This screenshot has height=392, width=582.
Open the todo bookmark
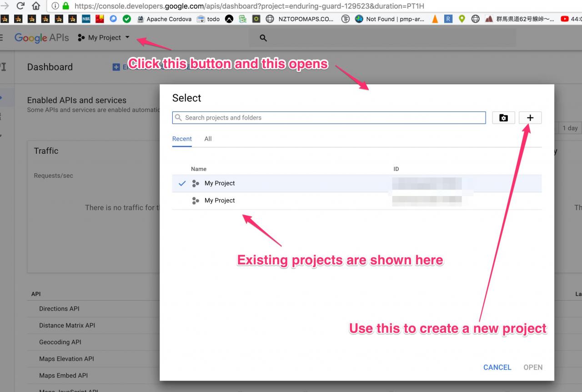click(x=208, y=19)
